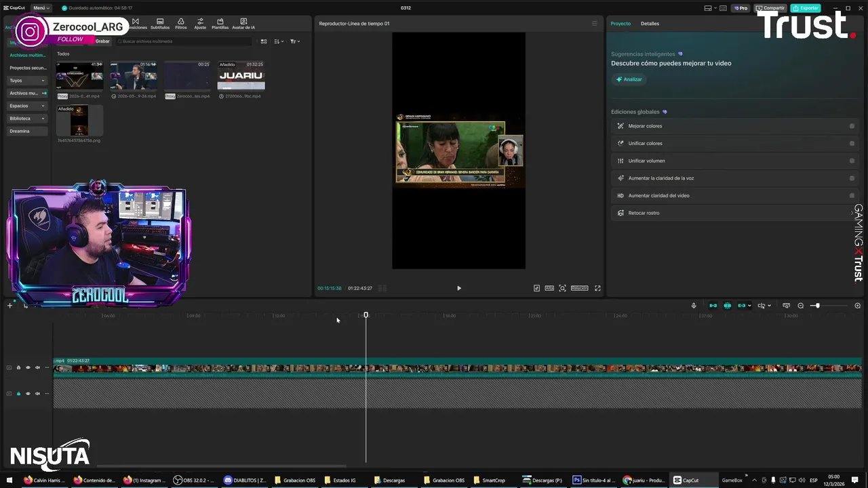Click the Grabar button
The width and height of the screenshot is (868, 488).
[102, 41]
